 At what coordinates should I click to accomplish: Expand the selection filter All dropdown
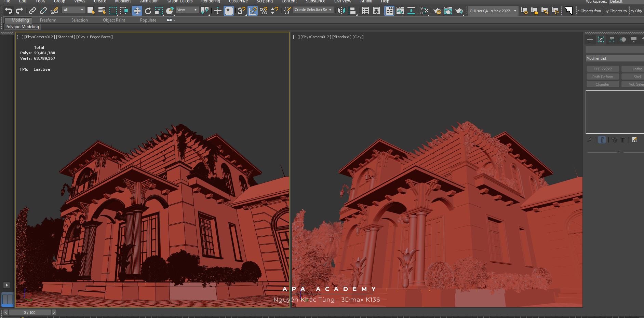point(73,10)
